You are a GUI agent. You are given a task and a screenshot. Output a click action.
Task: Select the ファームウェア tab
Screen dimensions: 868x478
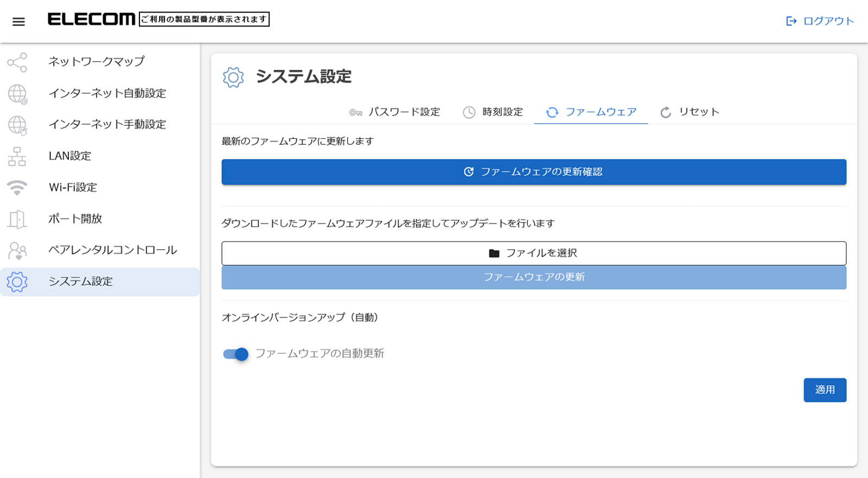[x=591, y=112]
